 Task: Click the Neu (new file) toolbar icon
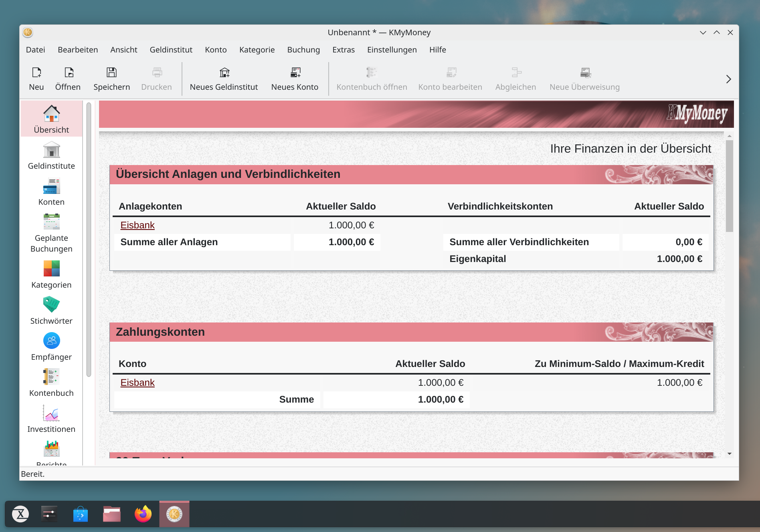coord(36,79)
